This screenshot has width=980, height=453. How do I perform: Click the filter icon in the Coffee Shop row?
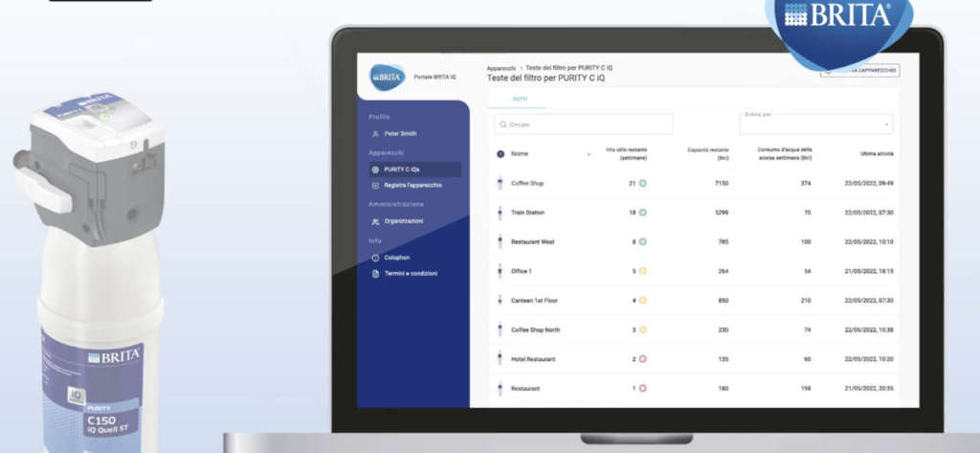tap(500, 183)
